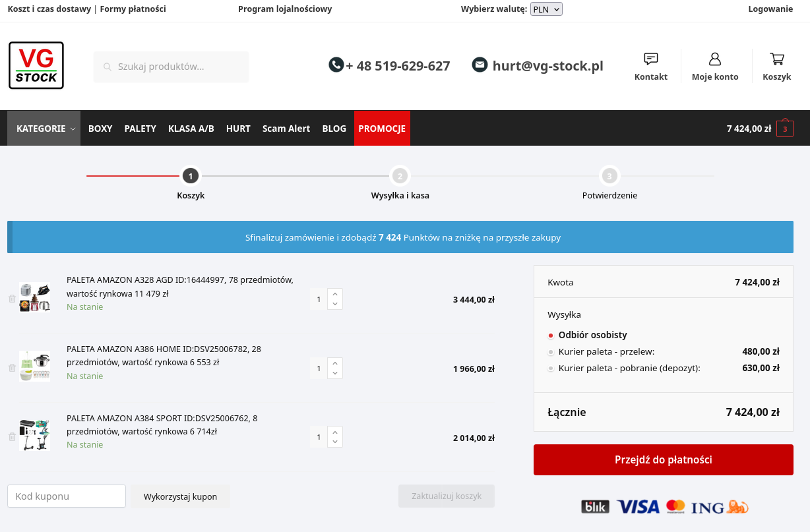Open the PALETA AMAZON A386 HOME product title
This screenshot has height=532, width=810.
point(164,355)
